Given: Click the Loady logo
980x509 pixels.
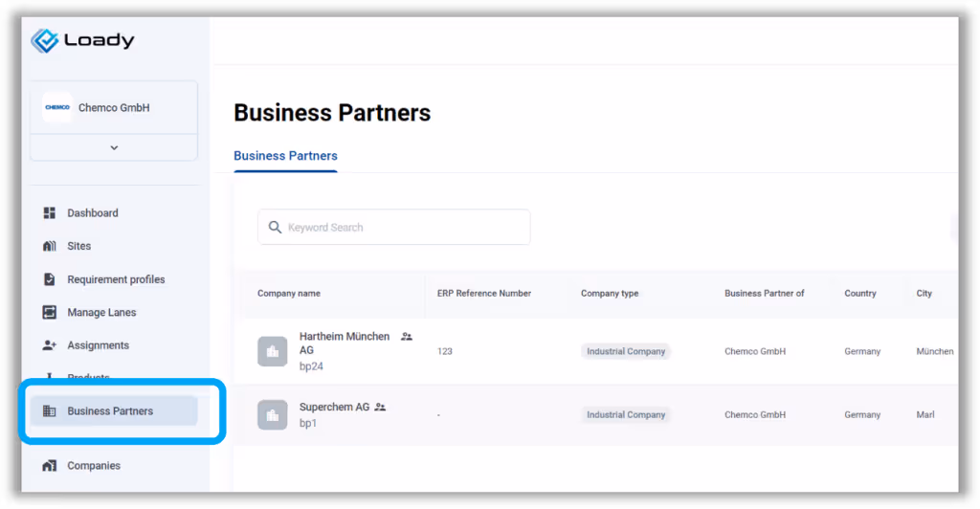Looking at the screenshot, I should [82, 40].
